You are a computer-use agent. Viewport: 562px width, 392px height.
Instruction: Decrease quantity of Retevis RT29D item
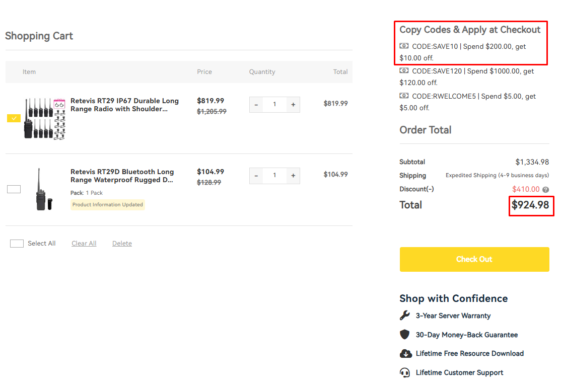click(256, 176)
